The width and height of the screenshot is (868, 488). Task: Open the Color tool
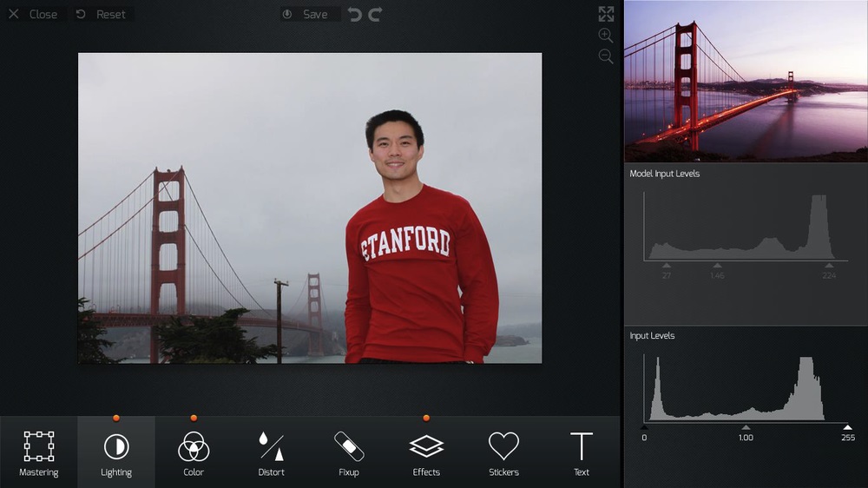coord(194,452)
